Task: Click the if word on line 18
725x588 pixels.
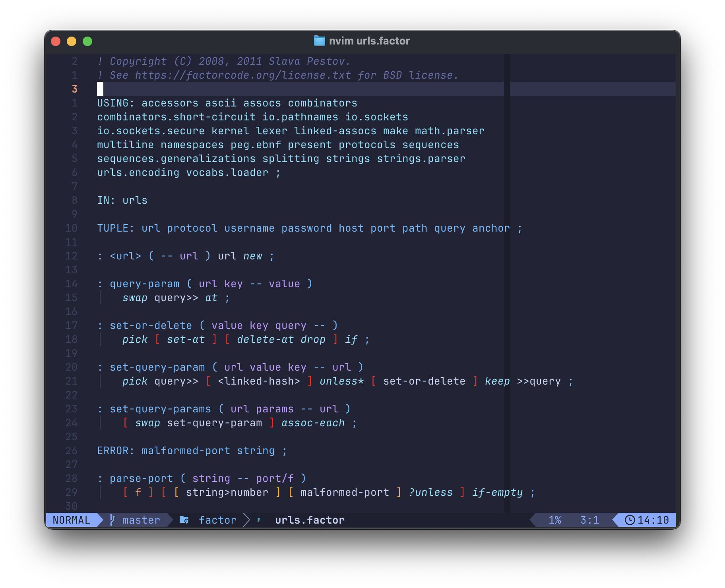Action: [351, 339]
